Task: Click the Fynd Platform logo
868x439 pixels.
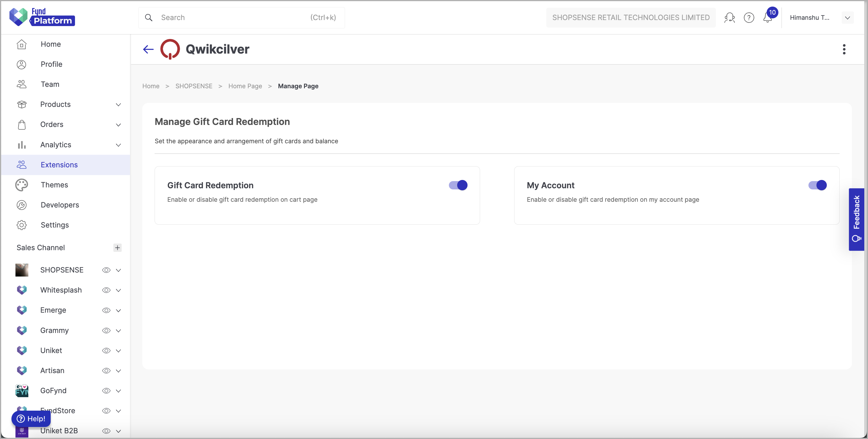Action: click(x=42, y=17)
